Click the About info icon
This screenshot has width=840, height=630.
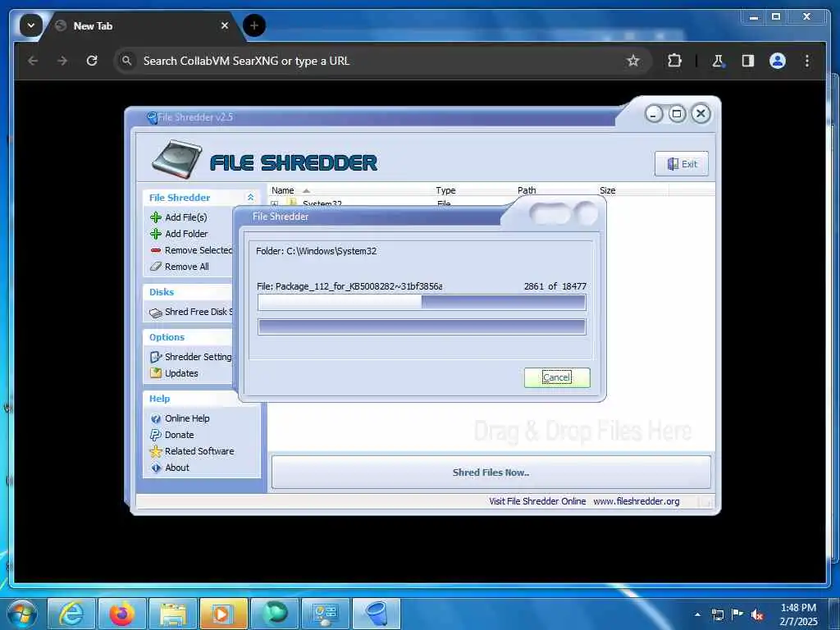(x=156, y=468)
